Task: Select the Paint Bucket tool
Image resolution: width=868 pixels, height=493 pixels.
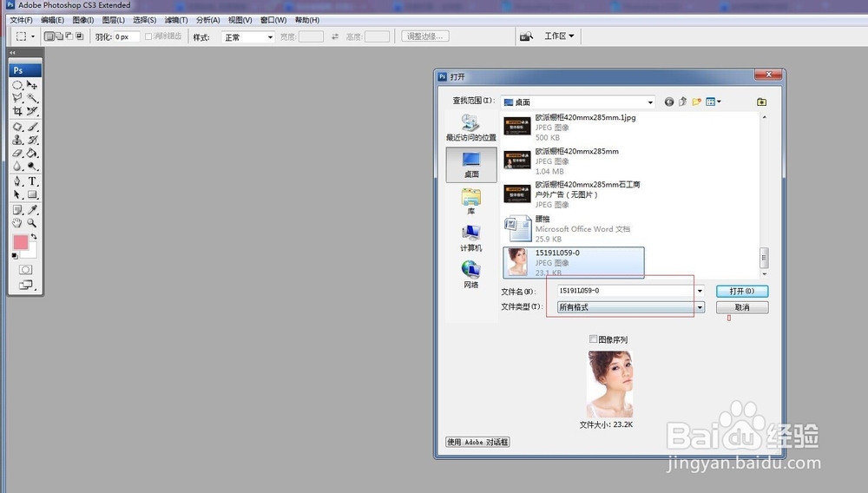Action: (x=33, y=153)
